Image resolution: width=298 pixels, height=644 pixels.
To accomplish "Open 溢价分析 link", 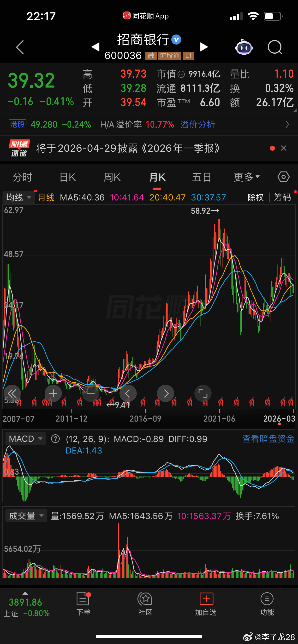I will click(197, 125).
